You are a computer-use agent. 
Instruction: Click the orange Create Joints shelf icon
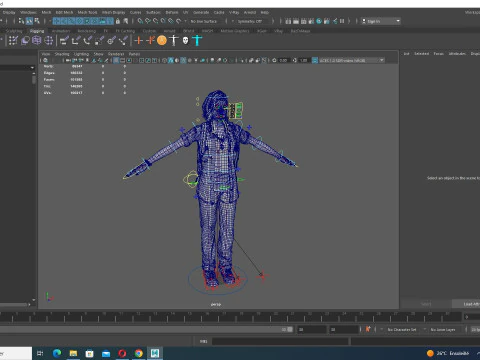[x=138, y=40]
